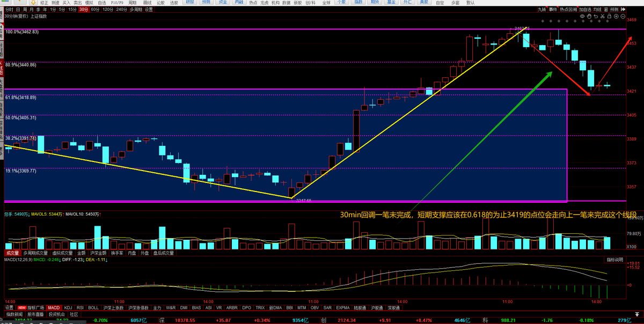Image resolution: width=644 pixels, height=324 pixels.
Task: Open the 研报 research report button
Action: tap(189, 2)
